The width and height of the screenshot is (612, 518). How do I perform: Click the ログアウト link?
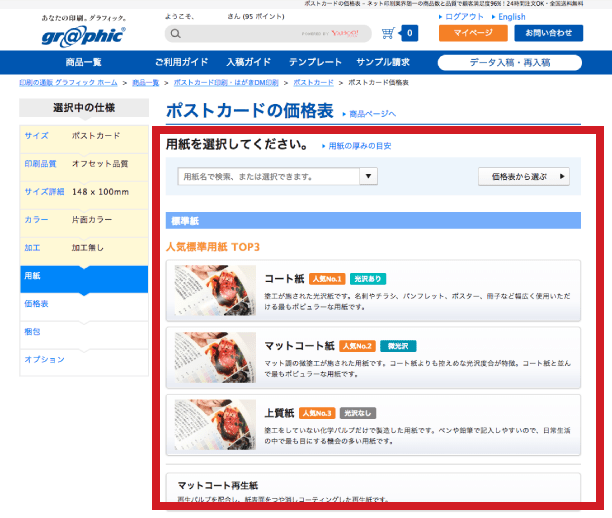coord(464,17)
